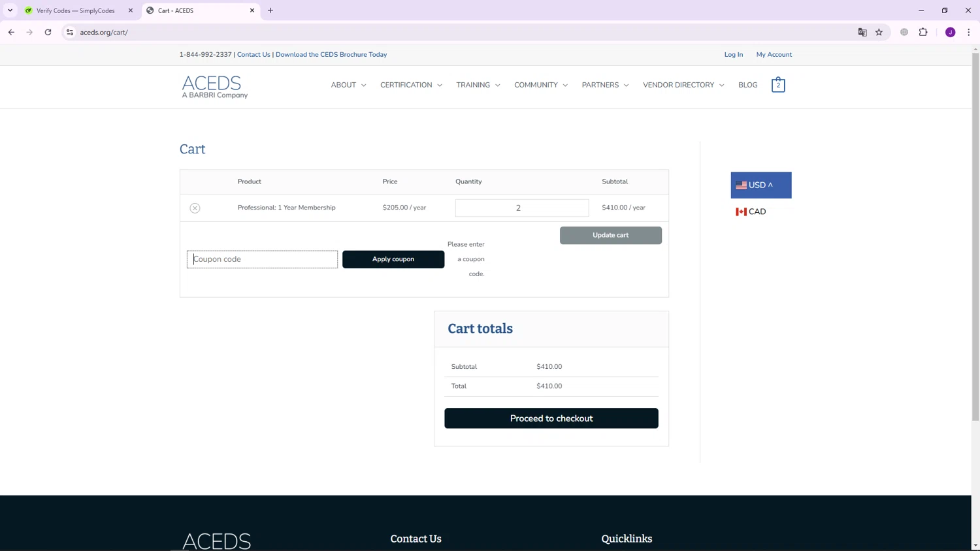
Task: Click the Update cart button
Action: tap(611, 235)
